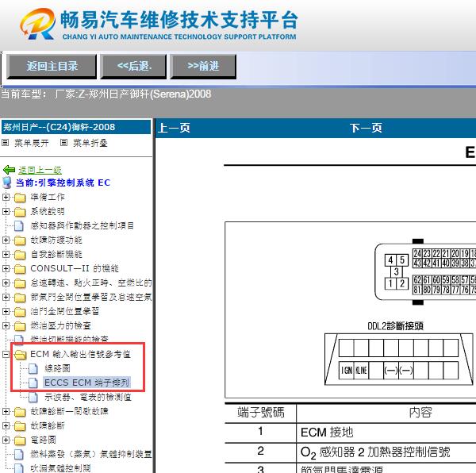
Task: Click the 油門全閉位置學習 folder icon
Action: coord(20,312)
